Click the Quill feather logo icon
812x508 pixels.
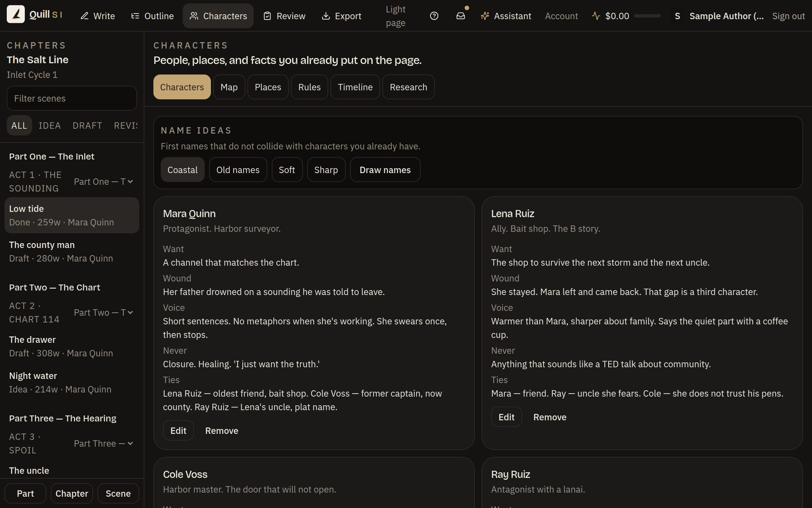point(16,14)
